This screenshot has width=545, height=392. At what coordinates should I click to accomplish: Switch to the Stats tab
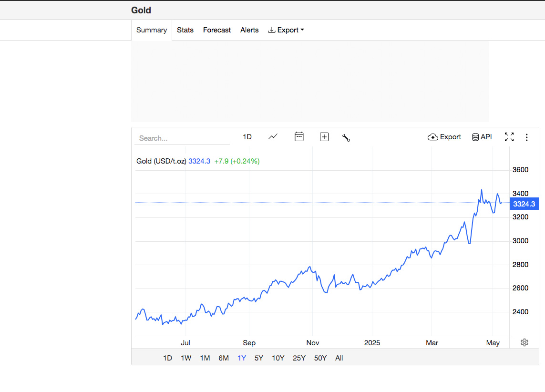point(185,30)
